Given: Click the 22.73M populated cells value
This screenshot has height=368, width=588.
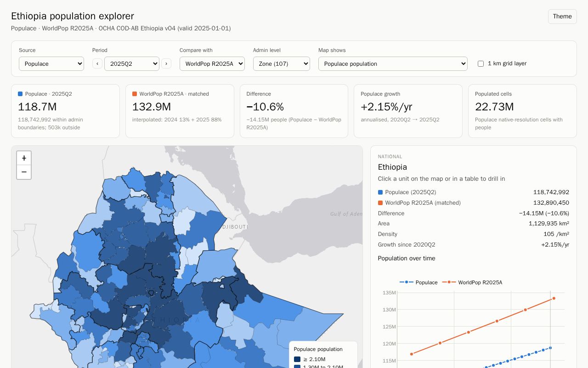Looking at the screenshot, I should pos(494,107).
